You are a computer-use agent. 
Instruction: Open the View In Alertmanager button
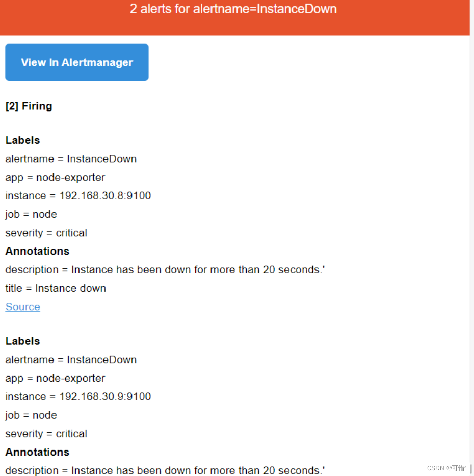point(77,62)
